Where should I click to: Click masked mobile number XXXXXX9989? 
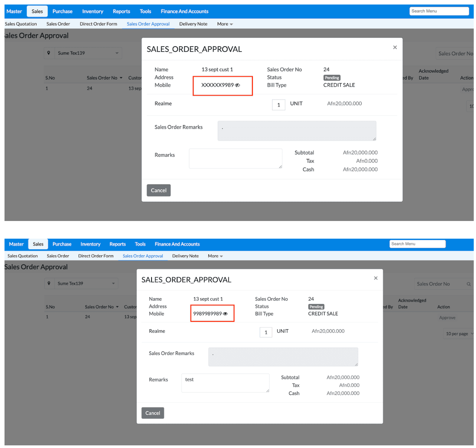(x=217, y=85)
